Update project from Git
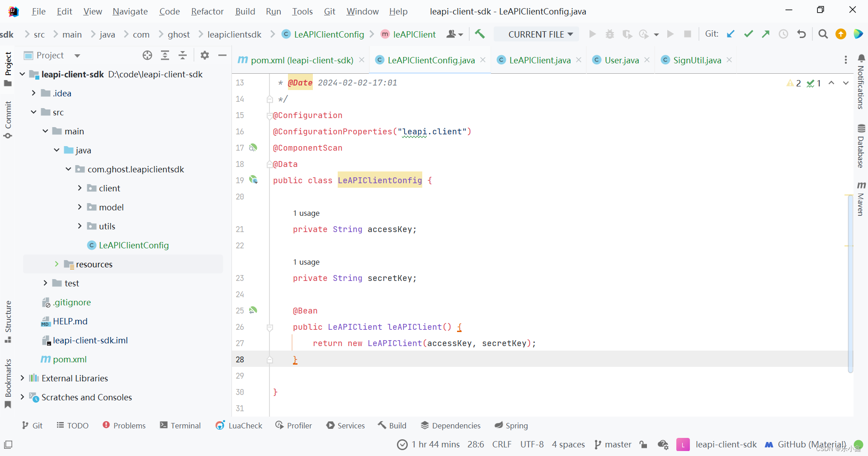 [x=731, y=34]
